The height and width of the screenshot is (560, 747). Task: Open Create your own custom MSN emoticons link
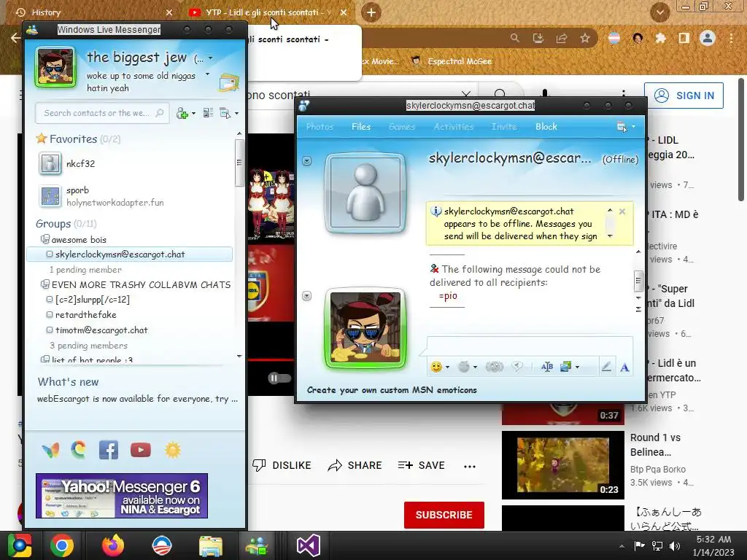pyautogui.click(x=392, y=390)
